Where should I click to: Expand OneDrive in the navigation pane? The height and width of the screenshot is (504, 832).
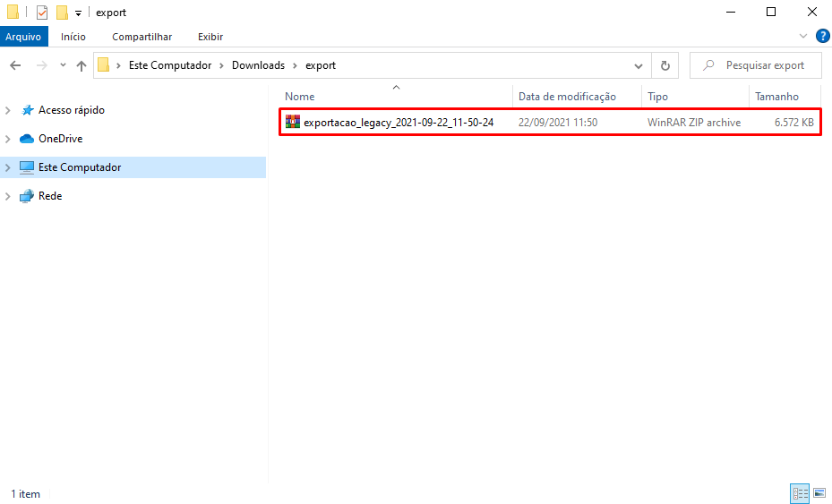coord(8,139)
